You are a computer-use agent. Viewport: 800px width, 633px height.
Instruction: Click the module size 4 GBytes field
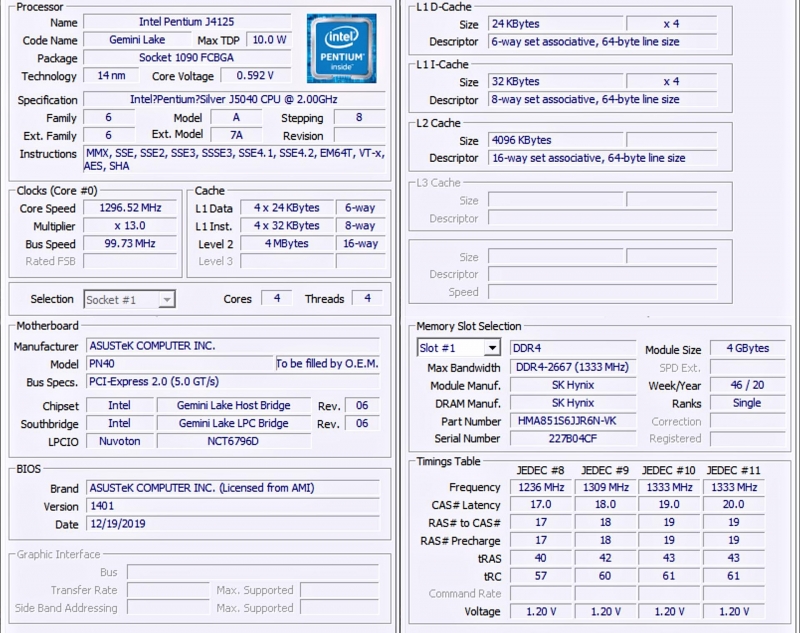tap(747, 348)
